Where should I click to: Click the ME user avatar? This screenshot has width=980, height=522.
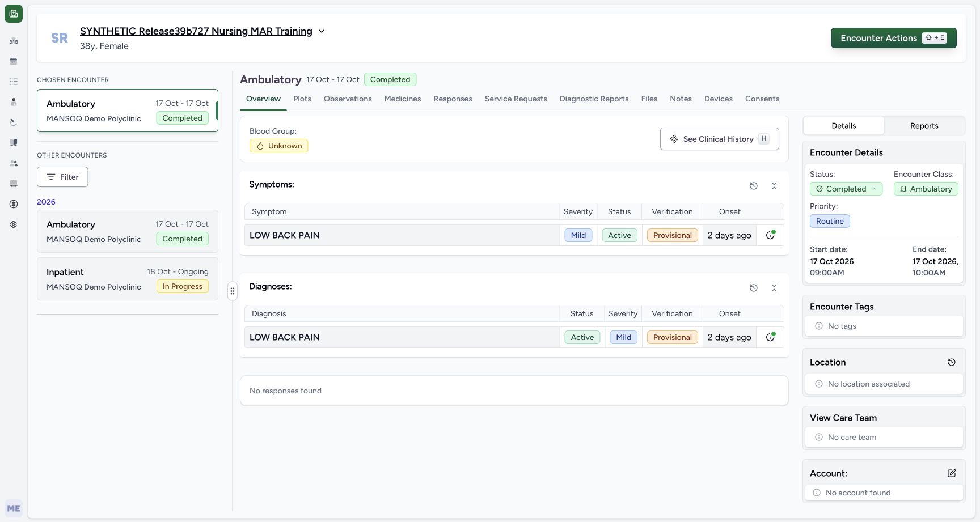[x=14, y=508]
